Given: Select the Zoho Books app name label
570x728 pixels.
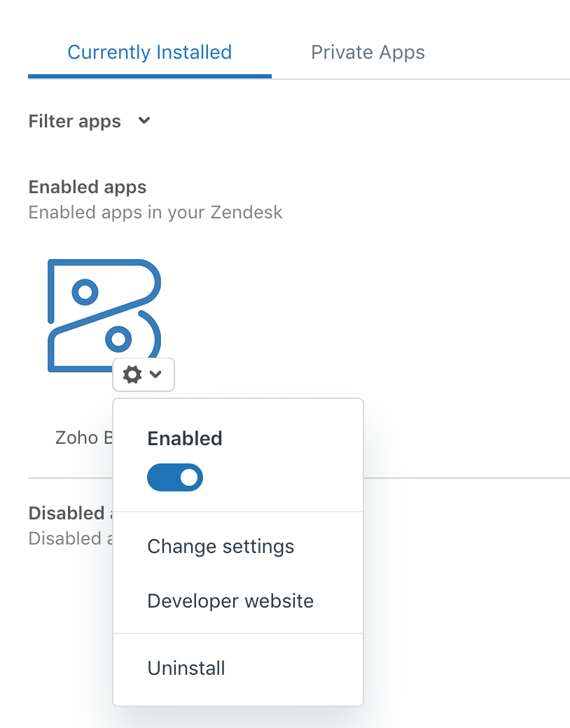Looking at the screenshot, I should click(x=84, y=437).
